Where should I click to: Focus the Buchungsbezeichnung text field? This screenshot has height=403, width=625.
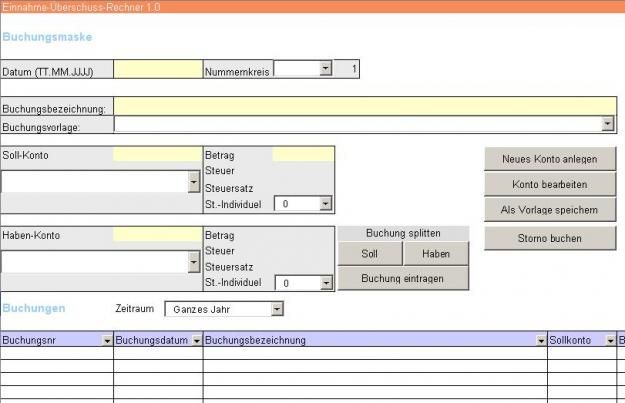tap(365, 106)
